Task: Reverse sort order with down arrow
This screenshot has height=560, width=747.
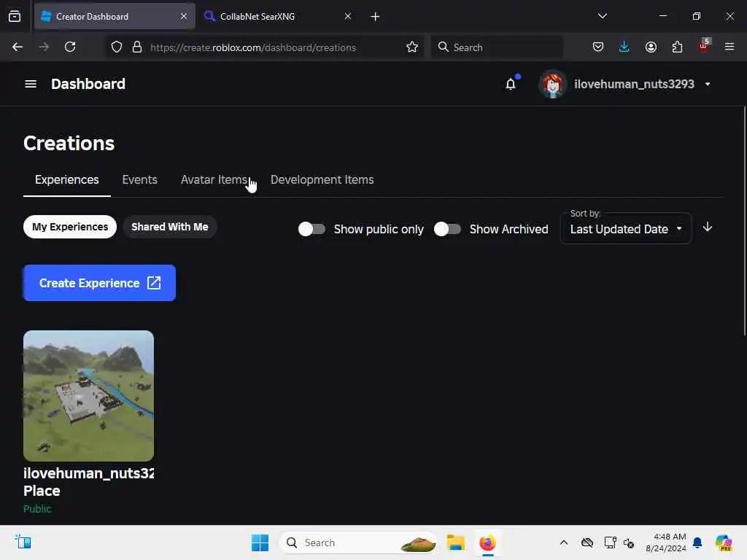Action: [x=708, y=227]
